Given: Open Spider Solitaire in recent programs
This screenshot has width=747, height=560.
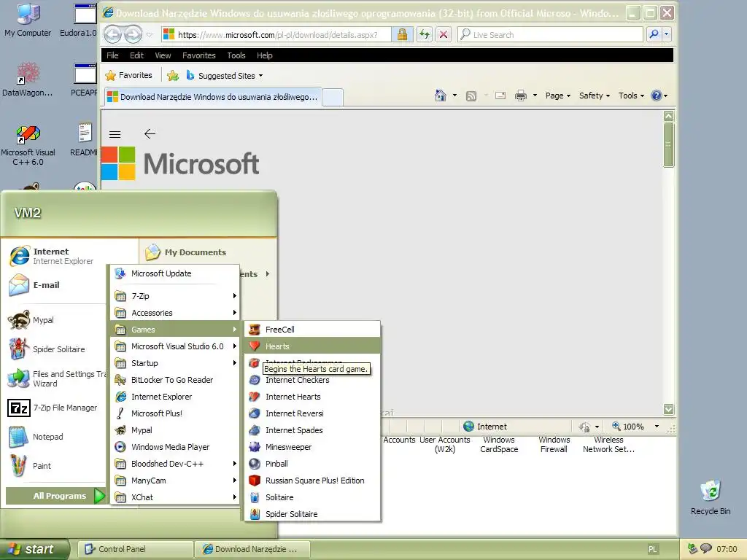Looking at the screenshot, I should [x=56, y=349].
